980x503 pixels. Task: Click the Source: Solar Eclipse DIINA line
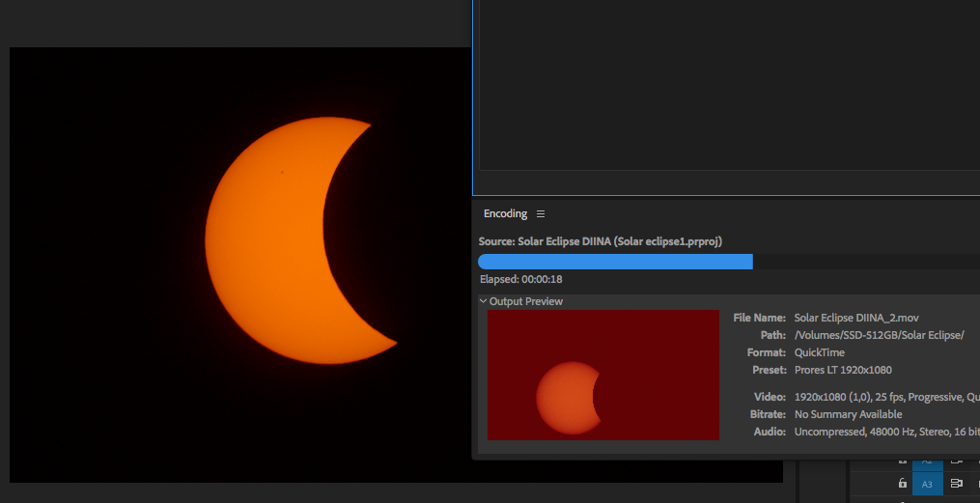601,241
